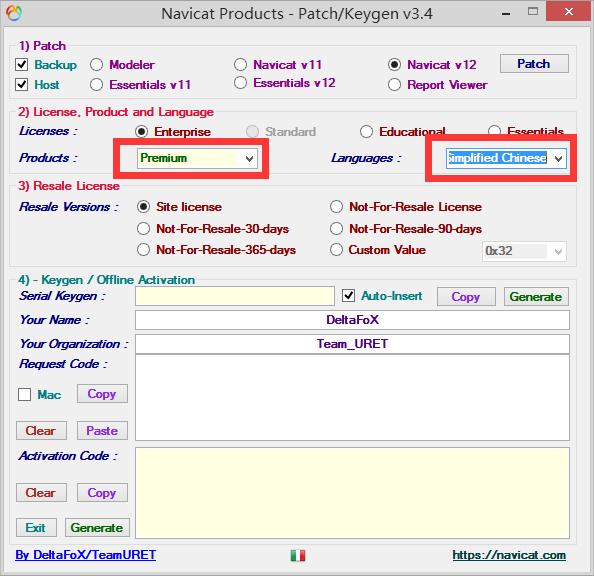The image size is (594, 576).
Task: Maximize the Keygen window
Action: (x=533, y=12)
